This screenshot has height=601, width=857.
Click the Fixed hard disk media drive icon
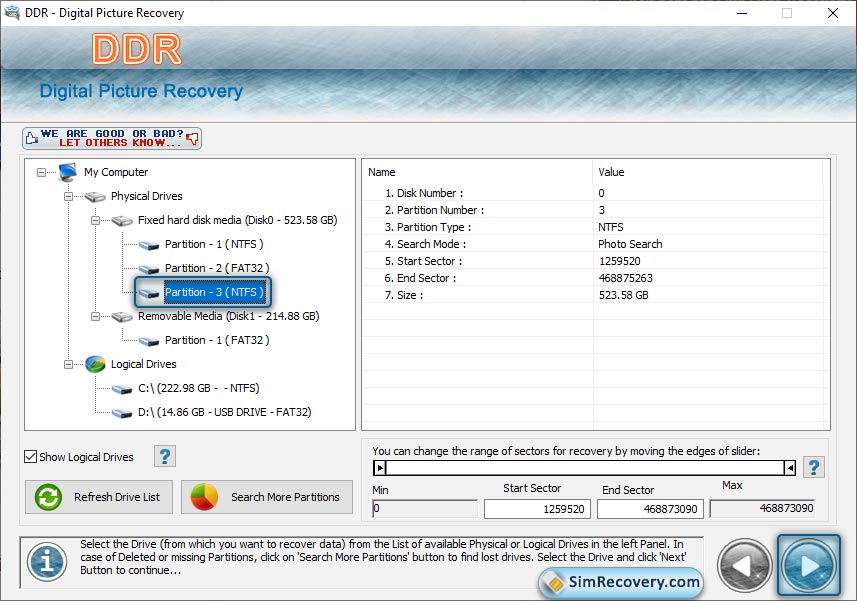pos(122,220)
